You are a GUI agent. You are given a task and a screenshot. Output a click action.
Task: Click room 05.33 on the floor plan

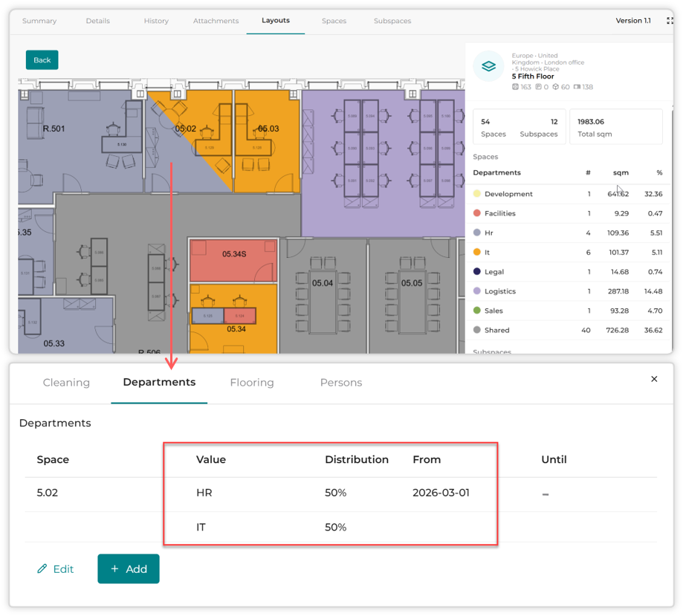(x=54, y=343)
